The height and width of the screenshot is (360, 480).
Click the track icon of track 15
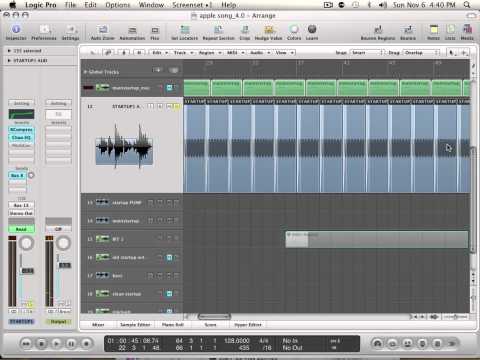(102, 239)
